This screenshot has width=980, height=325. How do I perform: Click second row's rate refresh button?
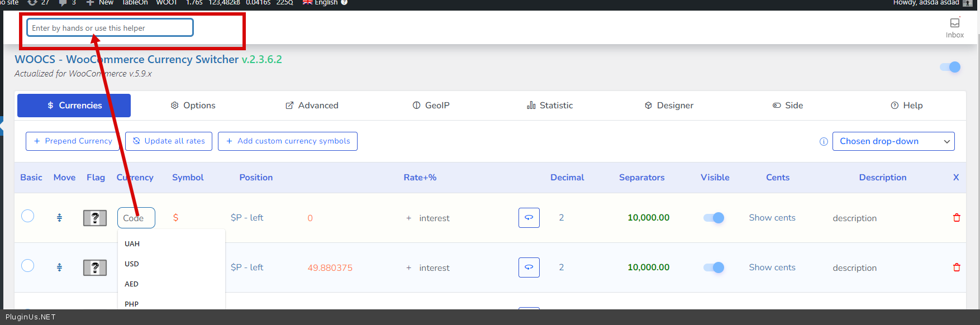(529, 267)
